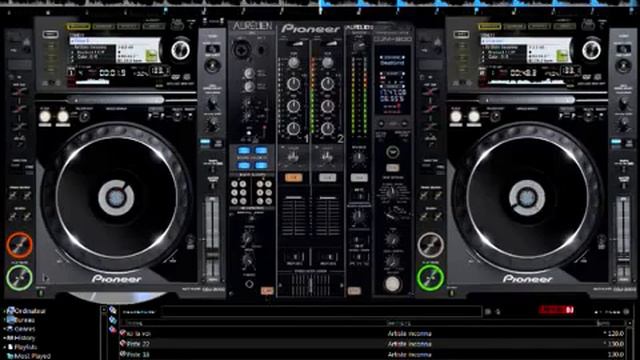Click the crossfader at mixer bottom
The image size is (640, 360).
coord(311,284)
